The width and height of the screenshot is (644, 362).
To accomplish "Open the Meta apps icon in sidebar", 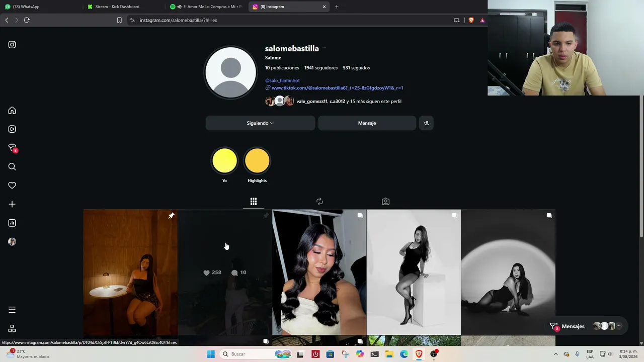I will [12, 329].
